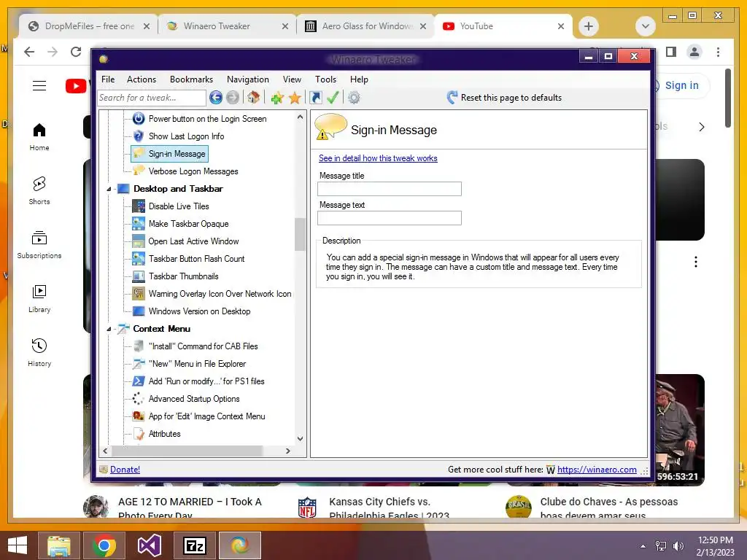Open the View menu
The height and width of the screenshot is (560, 747).
[x=292, y=79]
